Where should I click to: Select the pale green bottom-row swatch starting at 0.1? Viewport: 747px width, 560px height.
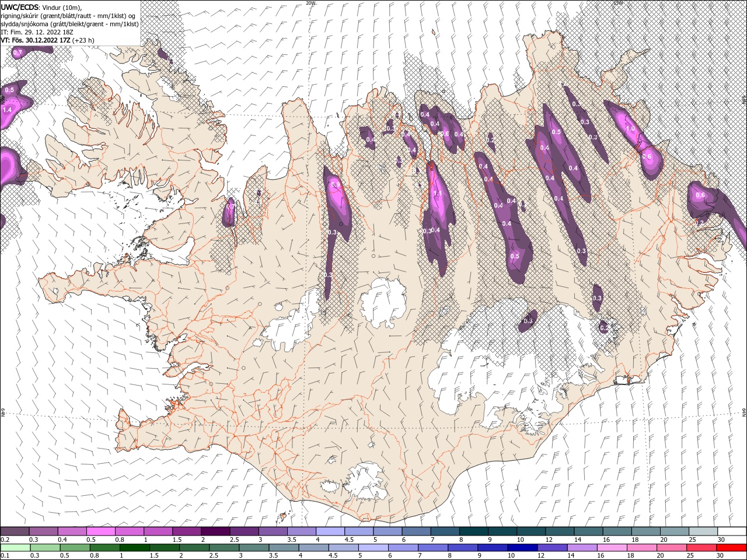(15, 547)
